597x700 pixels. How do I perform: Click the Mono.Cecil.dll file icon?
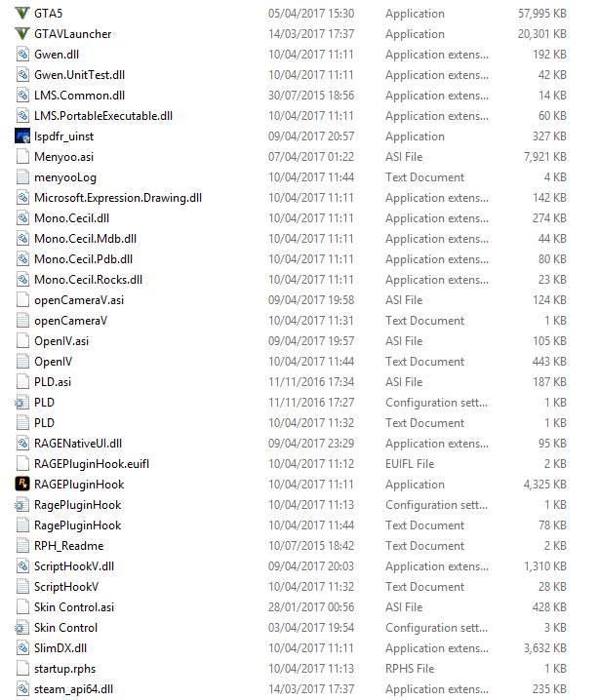click(x=22, y=218)
